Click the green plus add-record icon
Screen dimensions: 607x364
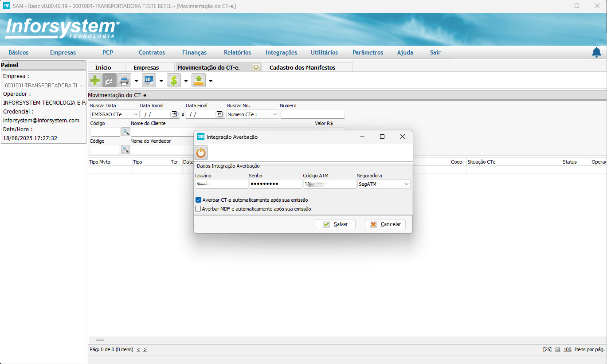coord(95,80)
